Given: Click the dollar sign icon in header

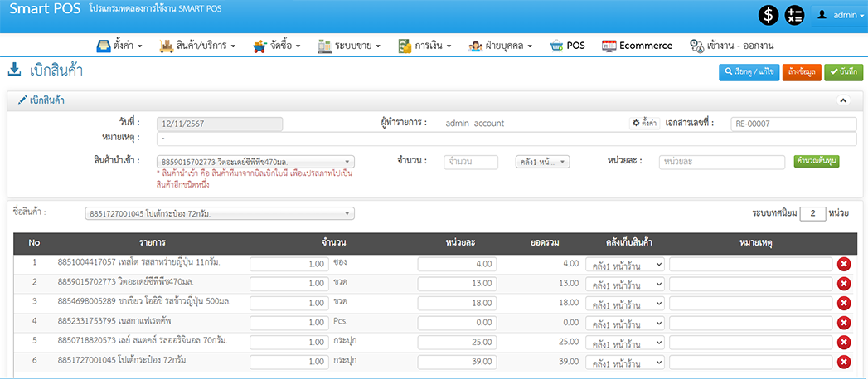Looking at the screenshot, I should tap(769, 16).
